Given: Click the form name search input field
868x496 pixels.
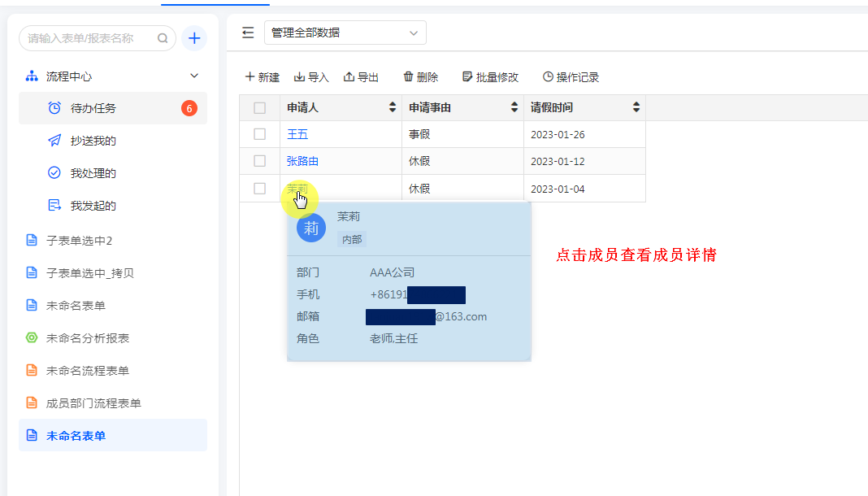Looking at the screenshot, I should click(x=89, y=38).
